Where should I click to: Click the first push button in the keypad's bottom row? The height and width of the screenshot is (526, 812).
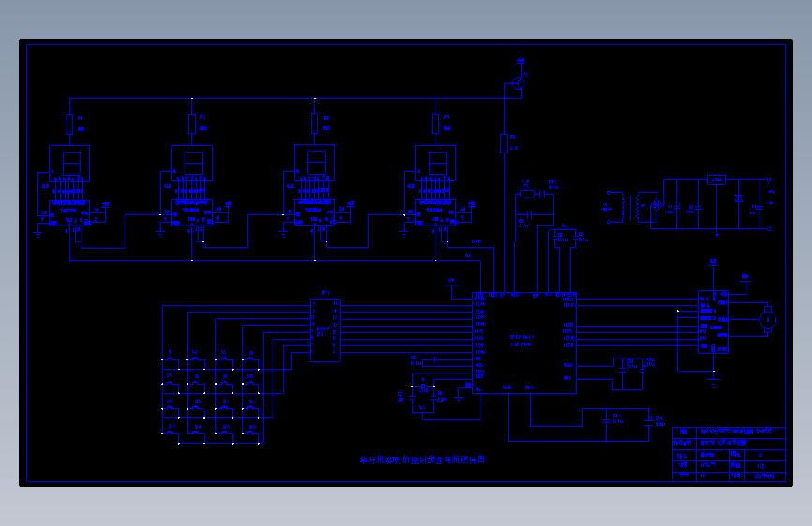pos(170,431)
